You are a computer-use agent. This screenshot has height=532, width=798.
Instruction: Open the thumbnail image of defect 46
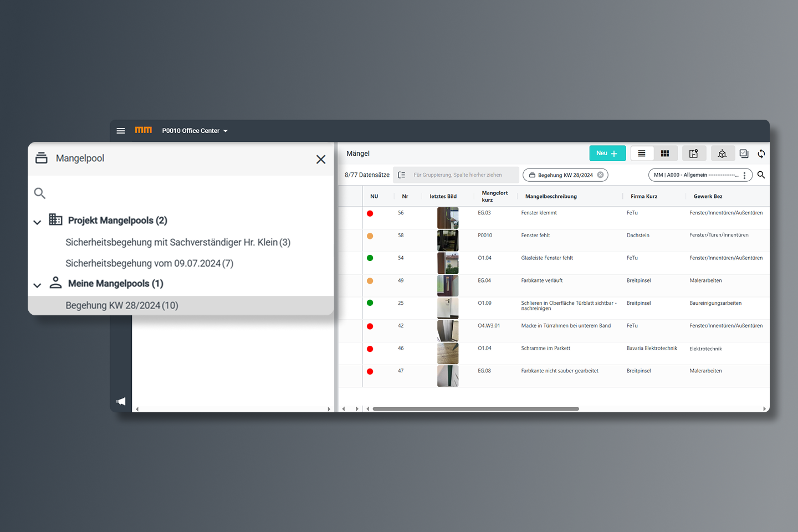coord(447,353)
